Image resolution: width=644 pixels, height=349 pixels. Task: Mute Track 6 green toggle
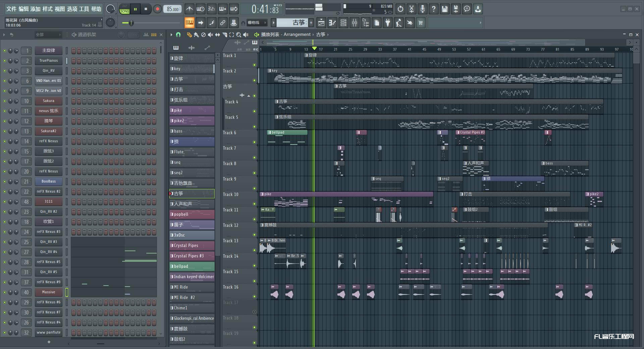(254, 142)
